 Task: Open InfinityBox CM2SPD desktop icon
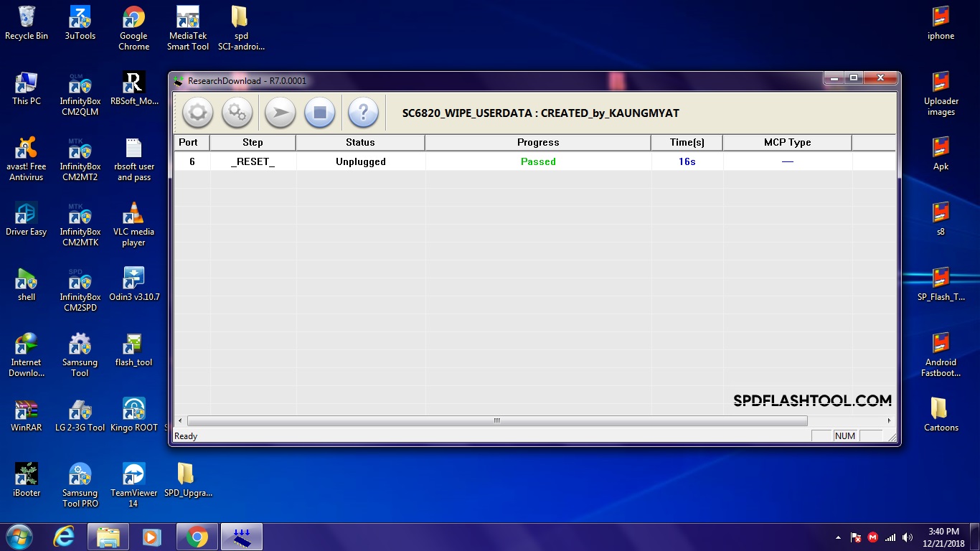click(80, 289)
